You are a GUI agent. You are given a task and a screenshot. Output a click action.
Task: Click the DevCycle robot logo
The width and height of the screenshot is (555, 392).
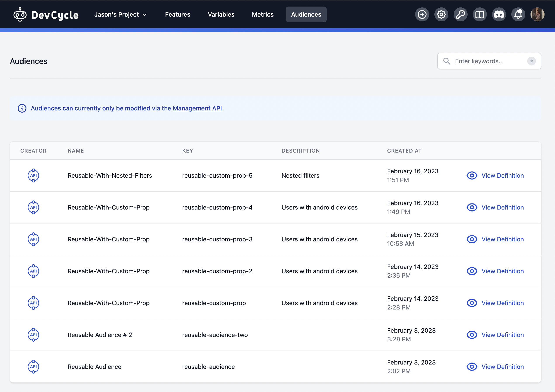pyautogui.click(x=20, y=14)
